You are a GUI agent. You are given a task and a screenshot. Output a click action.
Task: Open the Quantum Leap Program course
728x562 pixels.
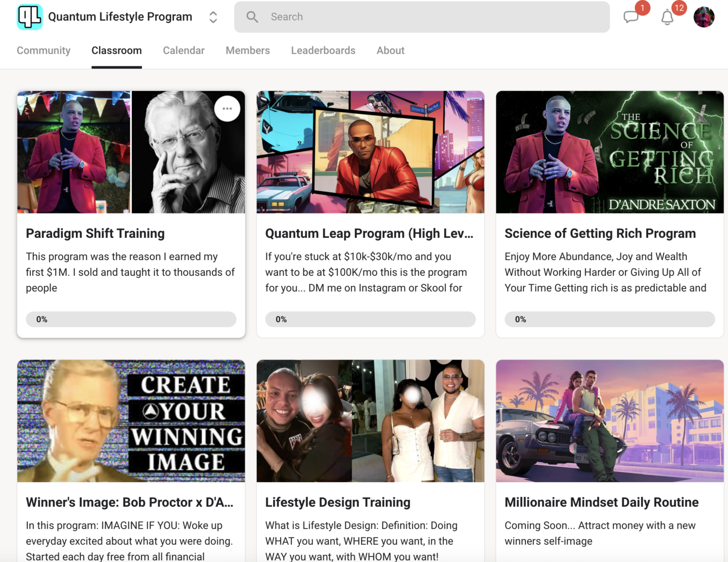coord(370,233)
